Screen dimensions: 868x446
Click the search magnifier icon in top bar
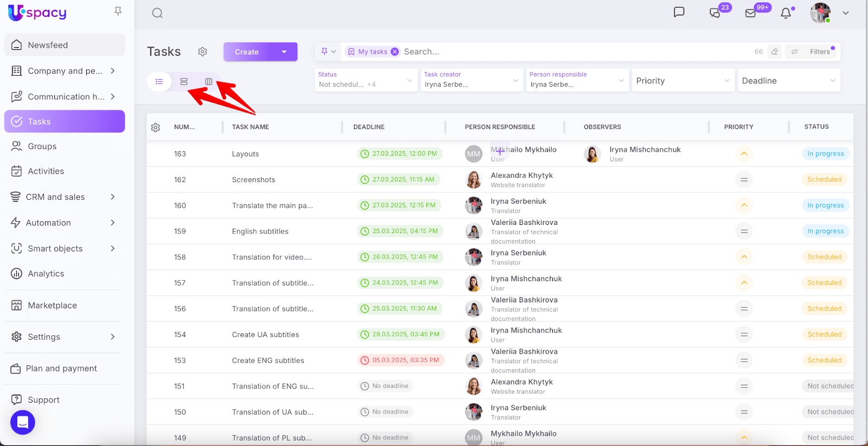coord(157,13)
